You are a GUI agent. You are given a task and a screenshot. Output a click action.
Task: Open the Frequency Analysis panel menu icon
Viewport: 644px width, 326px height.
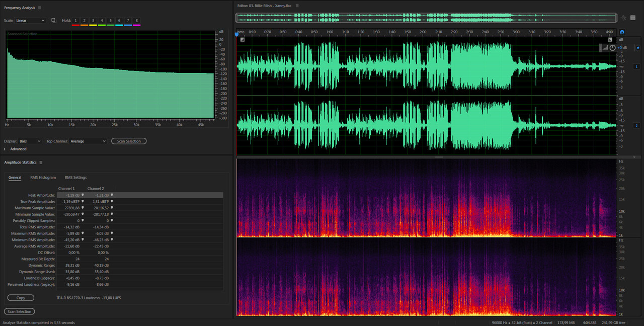pyautogui.click(x=39, y=8)
